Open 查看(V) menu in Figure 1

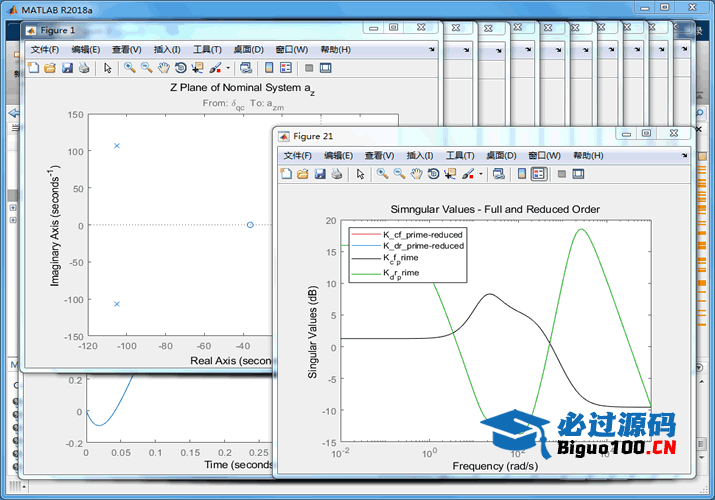point(126,50)
